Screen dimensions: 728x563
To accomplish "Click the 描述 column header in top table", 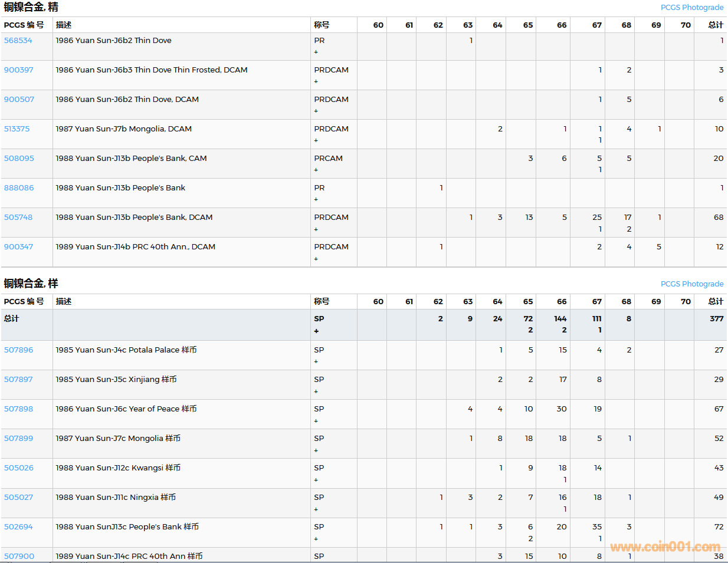I will 64,25.
